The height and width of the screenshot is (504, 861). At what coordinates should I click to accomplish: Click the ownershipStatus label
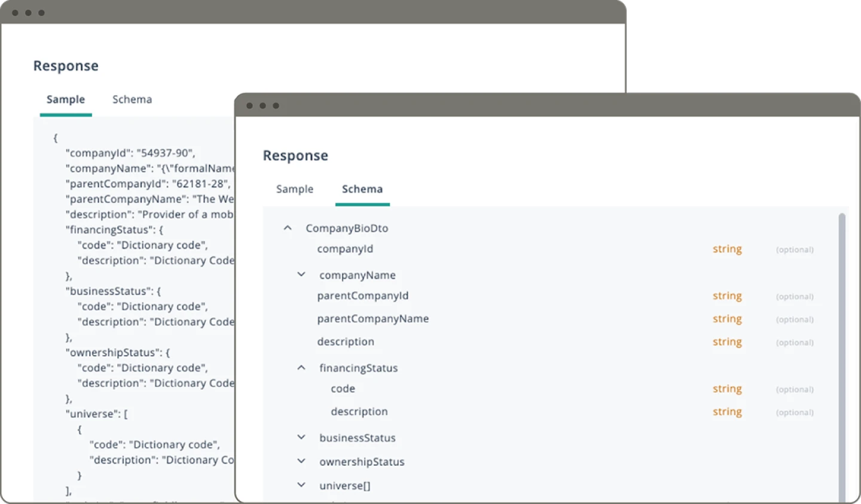pos(362,462)
